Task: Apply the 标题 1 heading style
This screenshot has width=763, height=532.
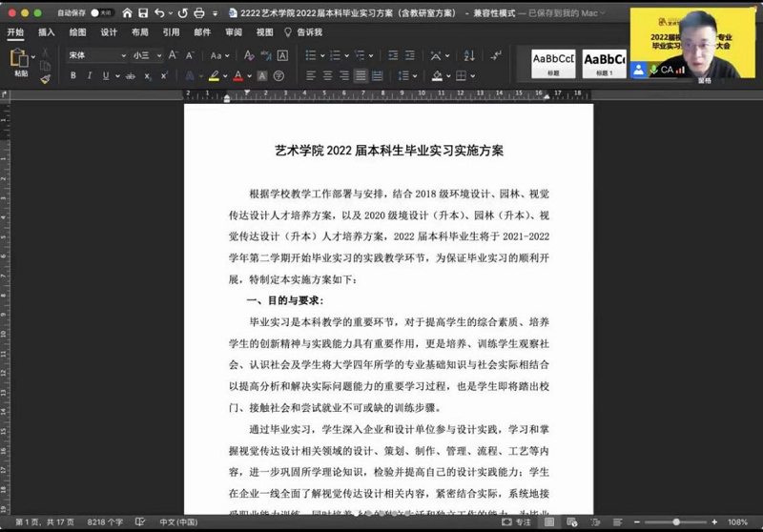Action: point(605,65)
